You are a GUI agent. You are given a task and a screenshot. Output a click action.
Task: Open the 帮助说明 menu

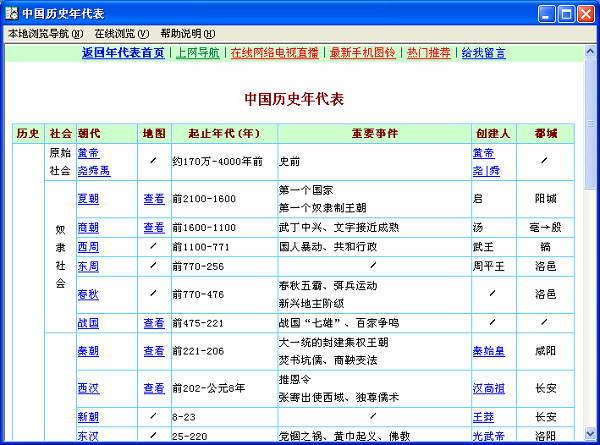188,34
